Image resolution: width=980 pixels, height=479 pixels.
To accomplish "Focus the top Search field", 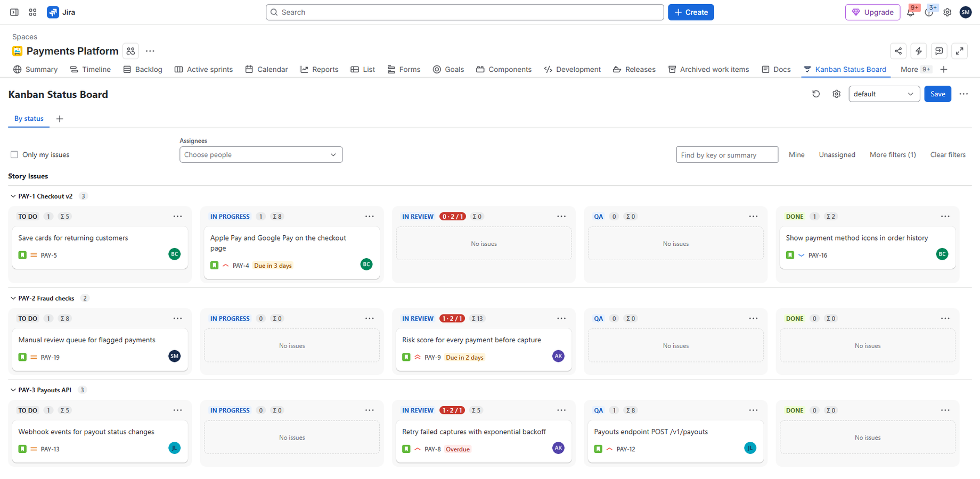I will point(464,12).
